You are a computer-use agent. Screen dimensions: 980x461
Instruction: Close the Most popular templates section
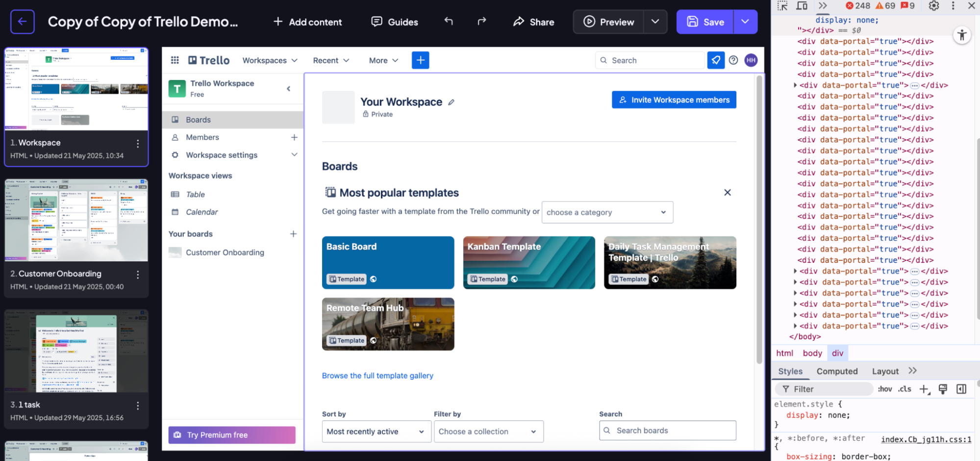(728, 192)
